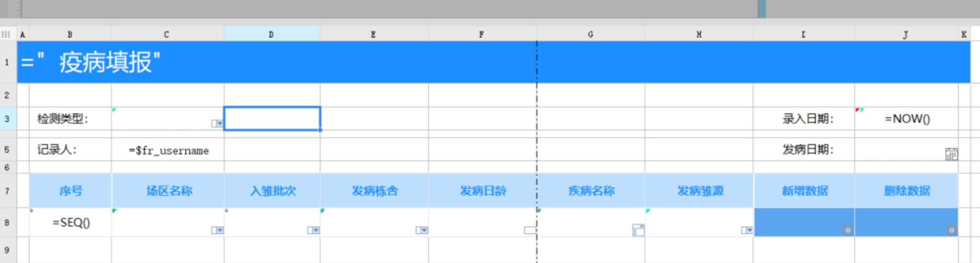Click the tree-dropdown widget icon under 疾病名称
Image resolution: width=980 pixels, height=263 pixels.
tap(638, 230)
